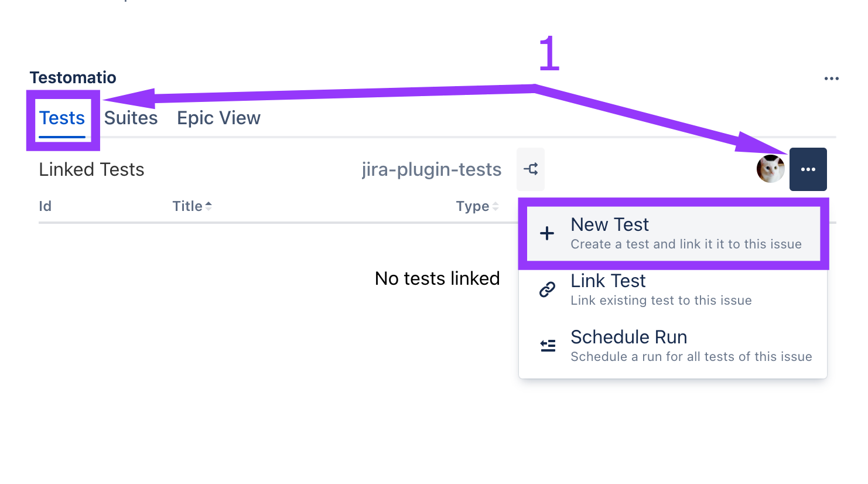Click the Schedule Run list icon
Screen dimensions: 868x484
[x=548, y=346]
